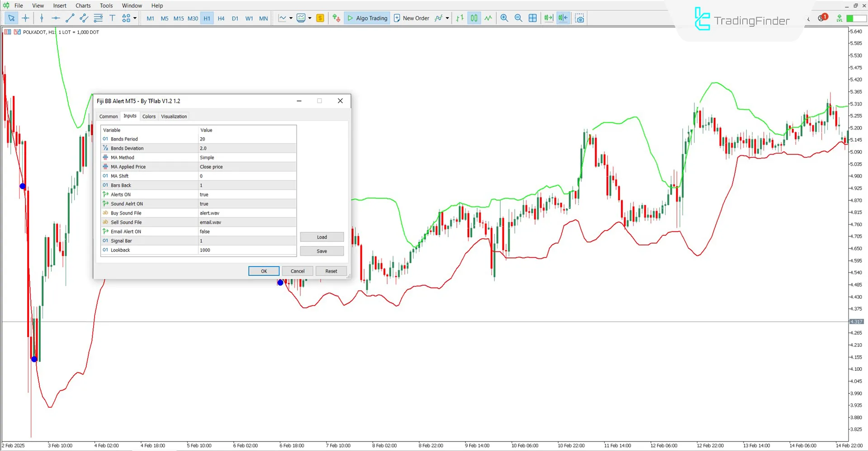The height and width of the screenshot is (451, 868).
Task: Switch chart timeframe to H4
Action: tap(221, 18)
